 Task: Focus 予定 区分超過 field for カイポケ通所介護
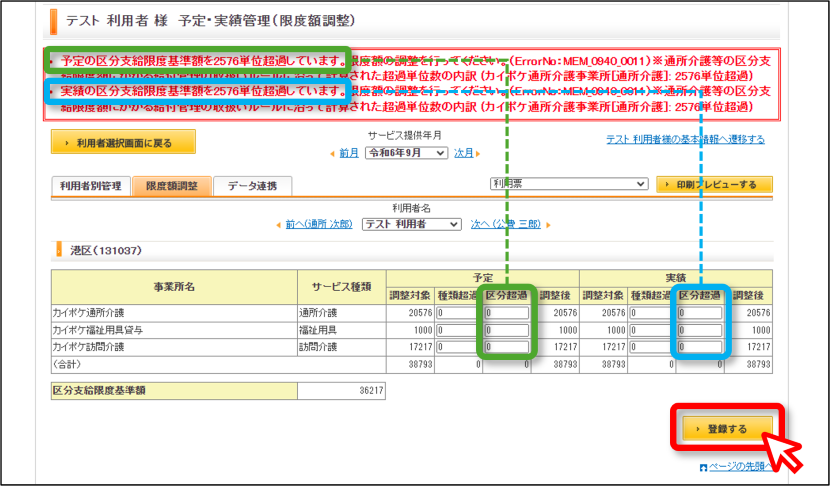click(507, 313)
